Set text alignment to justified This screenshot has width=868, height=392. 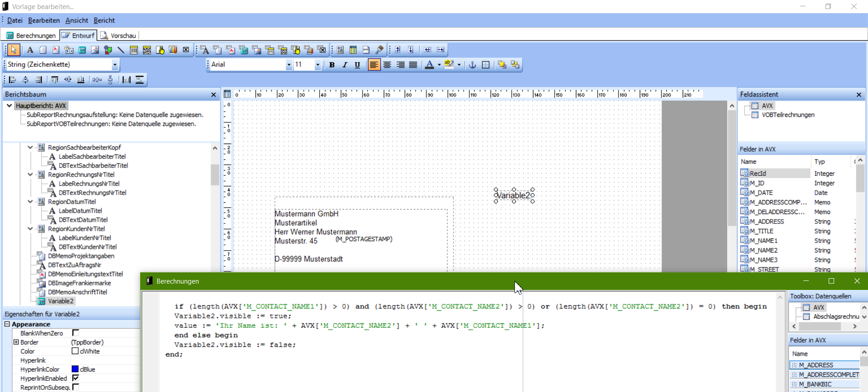pos(413,65)
